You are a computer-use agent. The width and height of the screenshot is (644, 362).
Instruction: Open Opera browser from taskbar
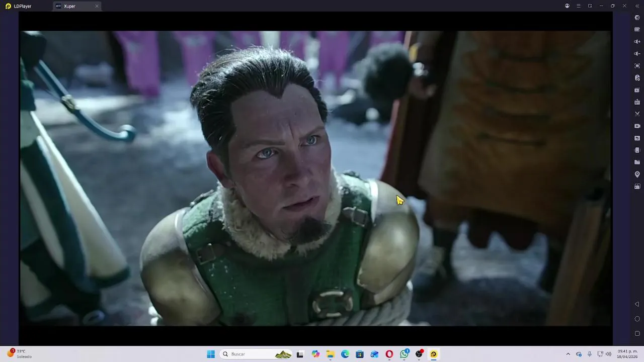pos(389,354)
